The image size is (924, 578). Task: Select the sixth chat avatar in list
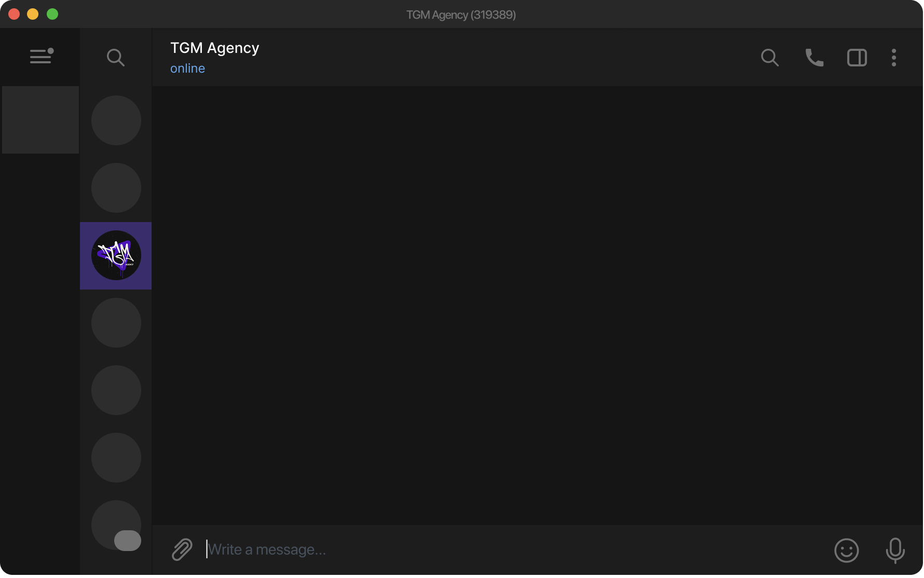click(116, 458)
